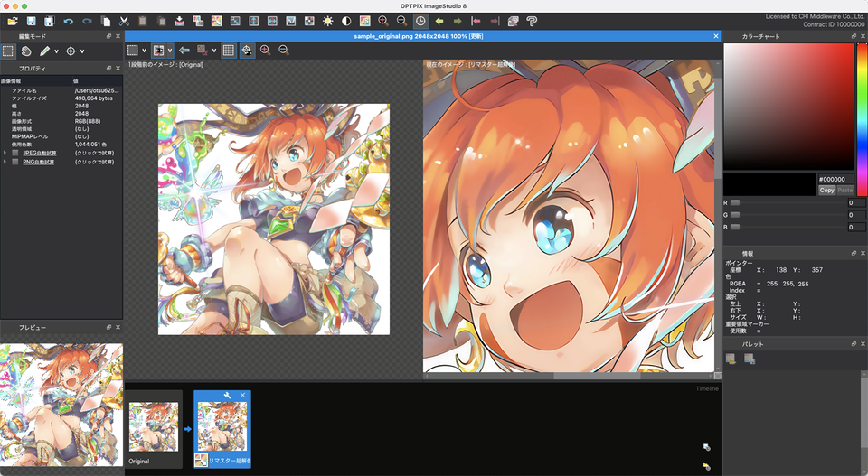868x476 pixels.
Task: Click the #000000 hex color field
Action: [835, 179]
